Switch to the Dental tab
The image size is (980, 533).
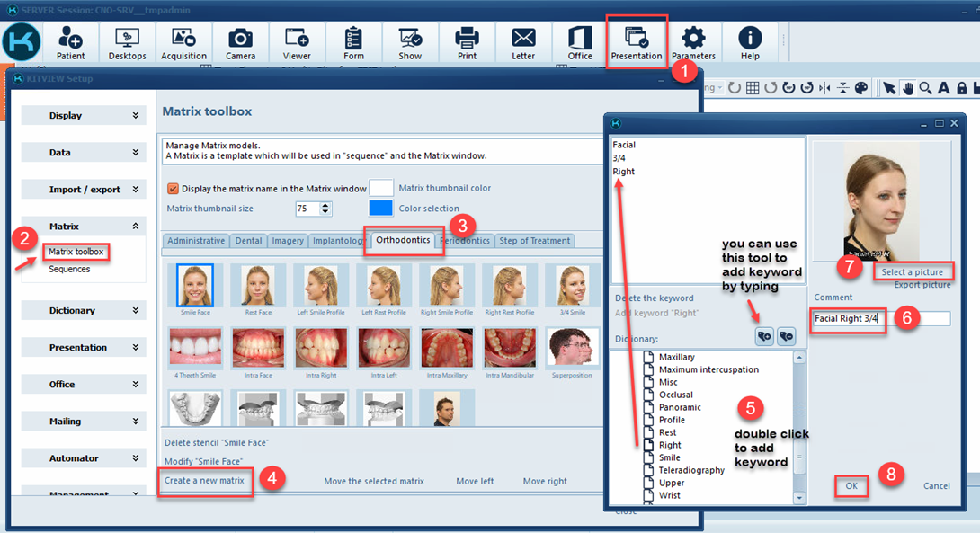(x=248, y=241)
